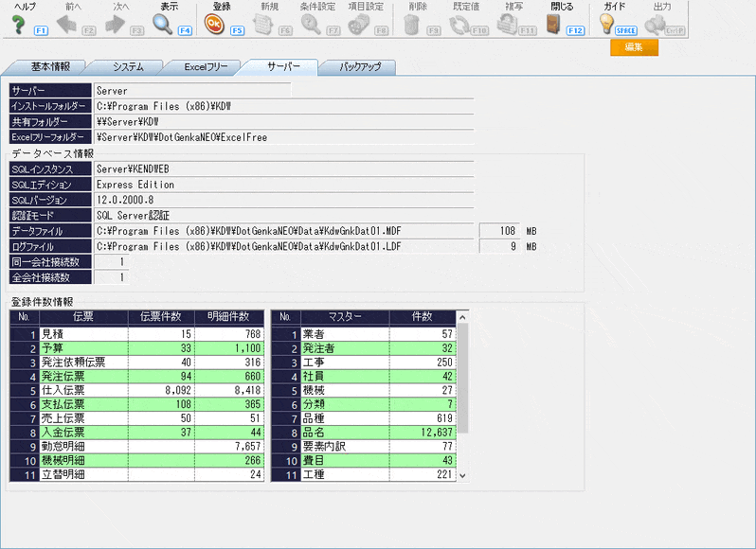Image resolution: width=756 pixels, height=549 pixels.
Task: Click the サーバー field showing Server
Action: (193, 91)
